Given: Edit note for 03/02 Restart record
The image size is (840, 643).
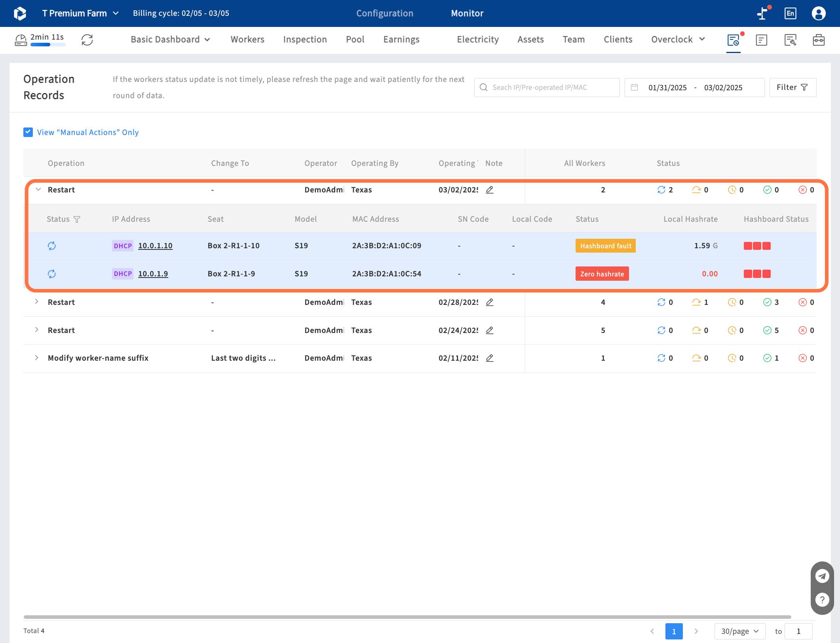Looking at the screenshot, I should pos(490,190).
